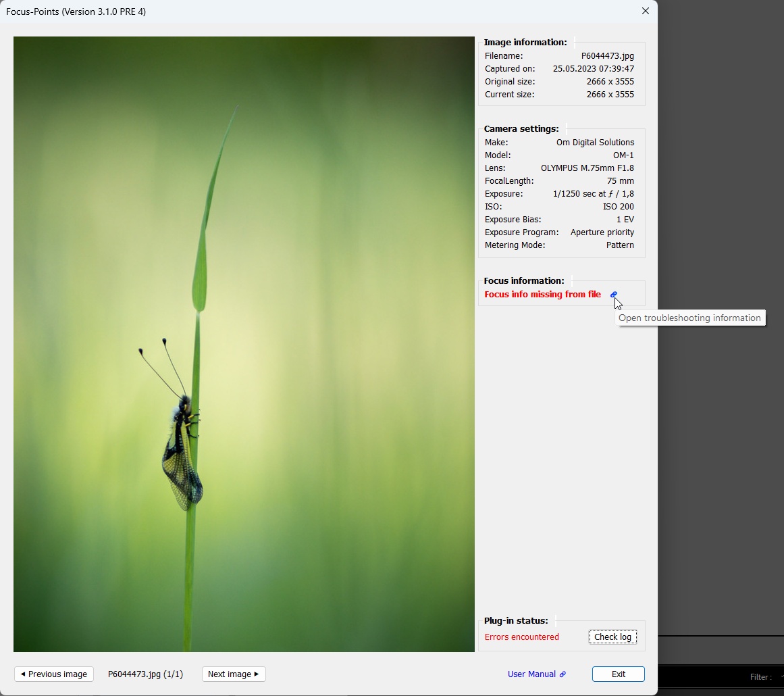
Task: Click the Focus-Points window title bar text
Action: tap(76, 11)
